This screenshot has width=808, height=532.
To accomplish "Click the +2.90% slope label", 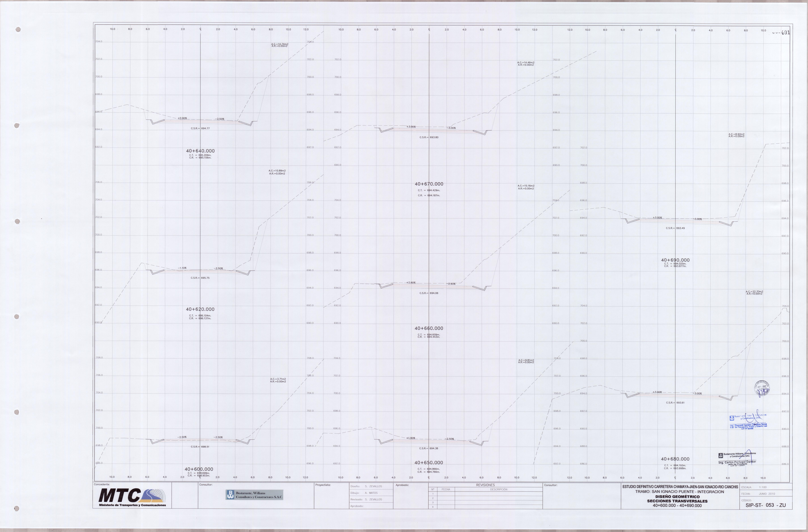I will coord(411,283).
